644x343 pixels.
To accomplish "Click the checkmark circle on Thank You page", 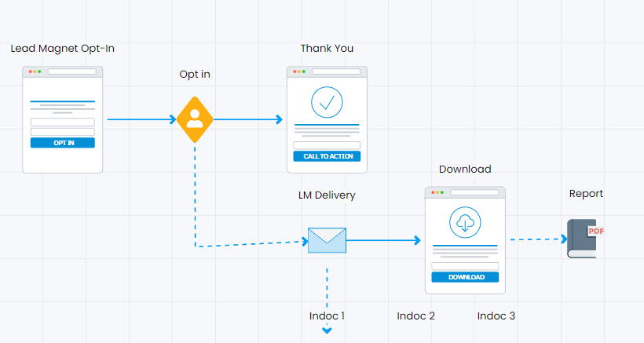I will 327,103.
